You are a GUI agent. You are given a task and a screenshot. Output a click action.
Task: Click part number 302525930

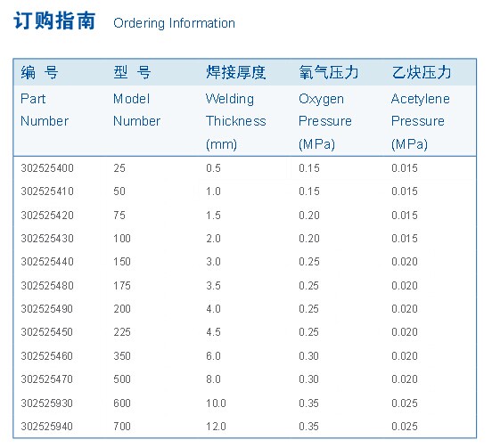click(x=46, y=403)
